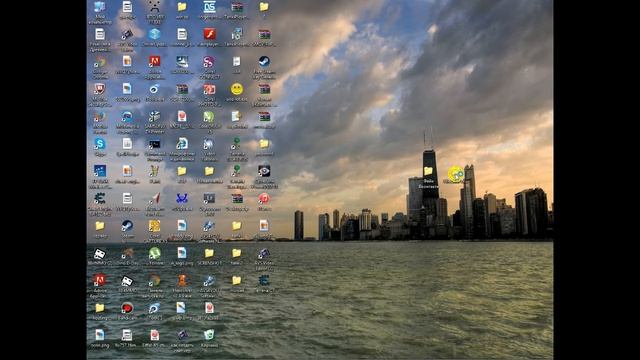Image resolution: width=640 pixels, height=360 pixels.
Task: Open the red arrow desktop shortcut
Action: coord(154,198)
